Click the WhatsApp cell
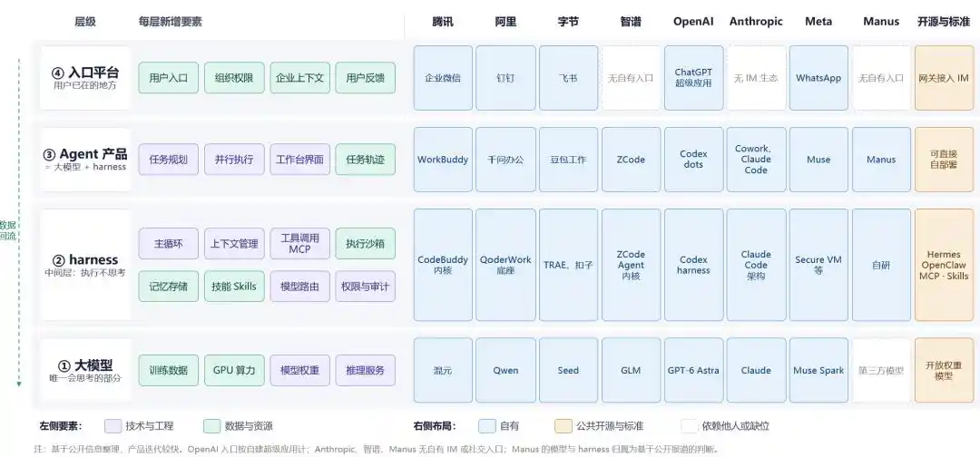Viewport: 980px width, 457px height. pyautogui.click(x=818, y=78)
